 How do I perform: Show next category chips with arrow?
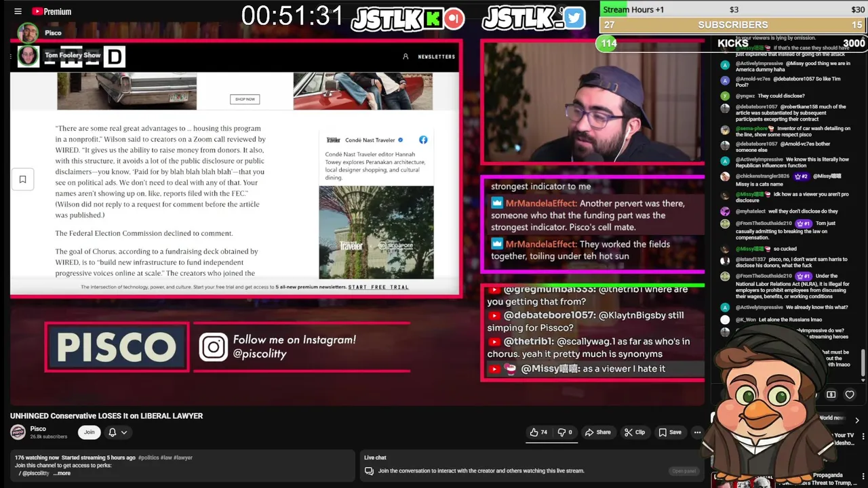click(857, 420)
